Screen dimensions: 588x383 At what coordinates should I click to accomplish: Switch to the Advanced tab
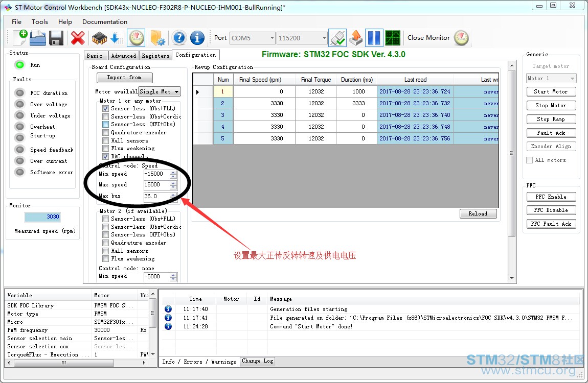click(x=123, y=56)
